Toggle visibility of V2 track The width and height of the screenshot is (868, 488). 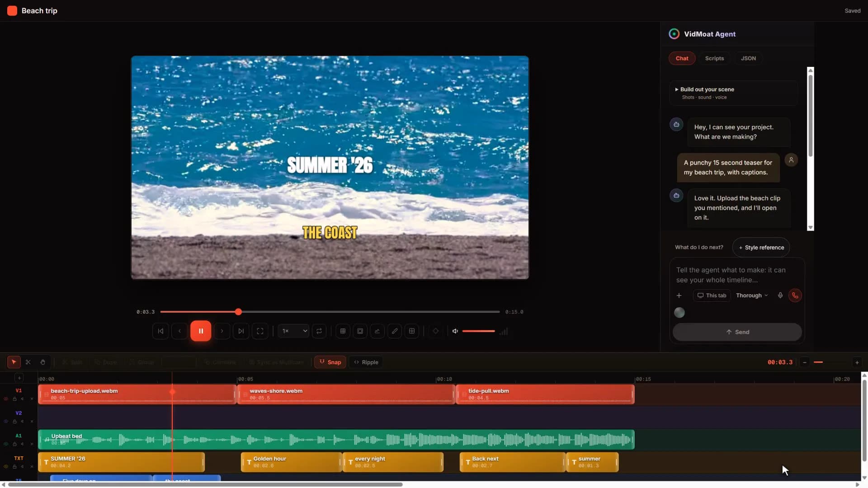tap(6, 422)
